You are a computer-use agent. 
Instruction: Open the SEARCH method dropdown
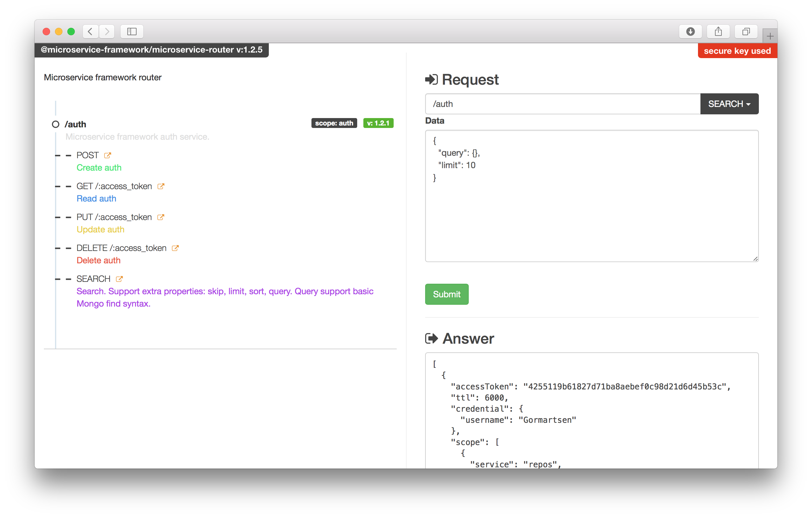point(730,104)
